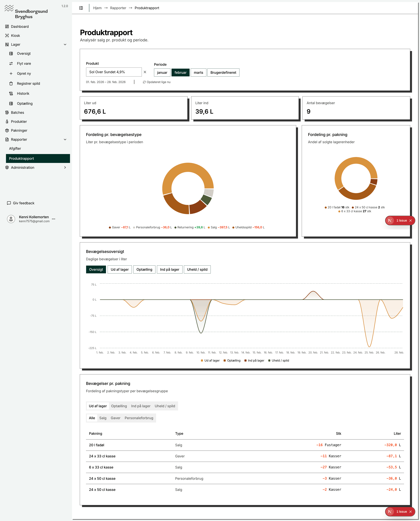Click the refresh icon by Opdateret lige nu
This screenshot has height=521, width=420.
pyautogui.click(x=144, y=82)
